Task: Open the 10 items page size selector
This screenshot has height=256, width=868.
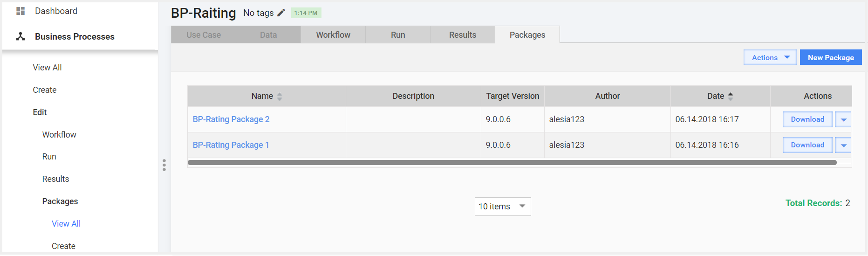Action: pyautogui.click(x=503, y=207)
